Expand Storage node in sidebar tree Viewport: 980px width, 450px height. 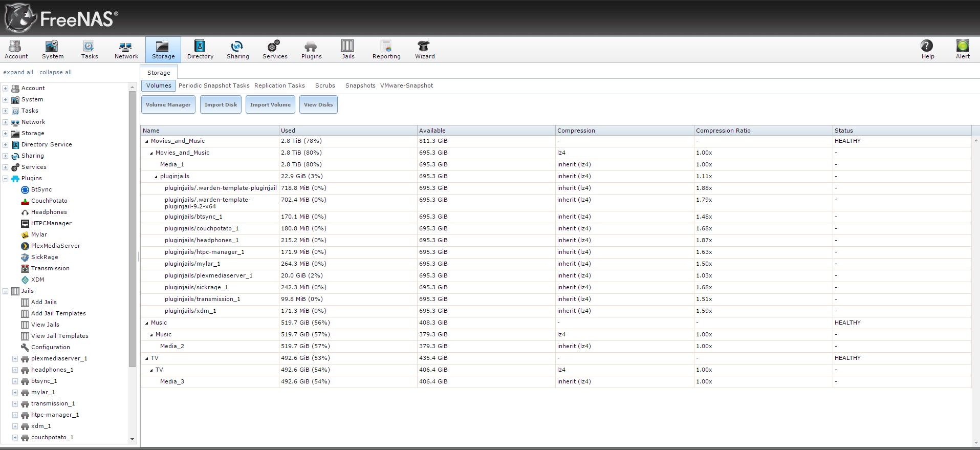5,133
